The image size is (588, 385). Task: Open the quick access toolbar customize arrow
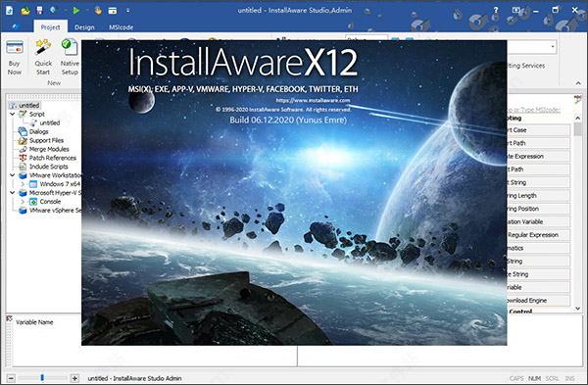[127, 11]
